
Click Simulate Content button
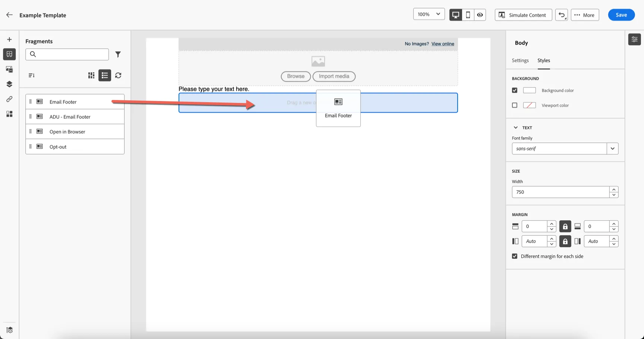(x=523, y=15)
